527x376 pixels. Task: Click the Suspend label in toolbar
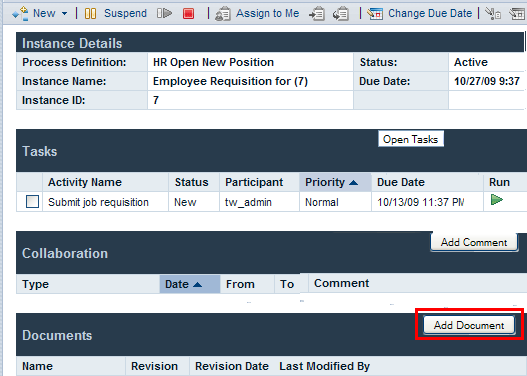point(125,13)
